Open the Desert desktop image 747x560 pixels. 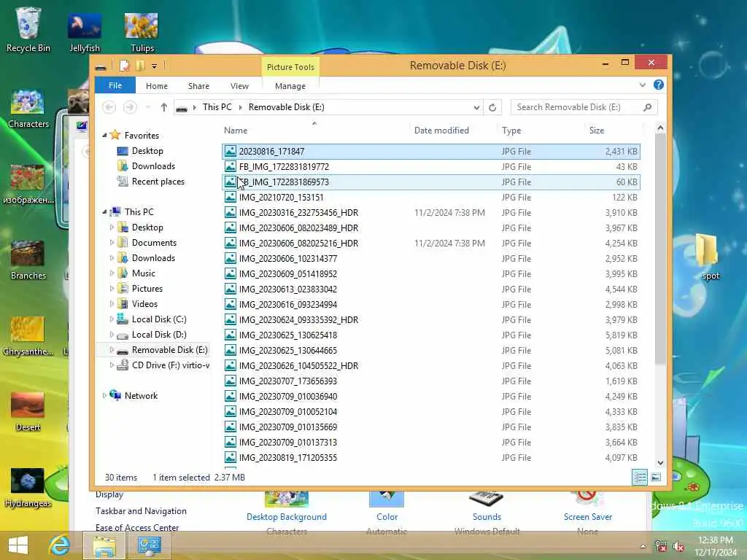click(28, 412)
